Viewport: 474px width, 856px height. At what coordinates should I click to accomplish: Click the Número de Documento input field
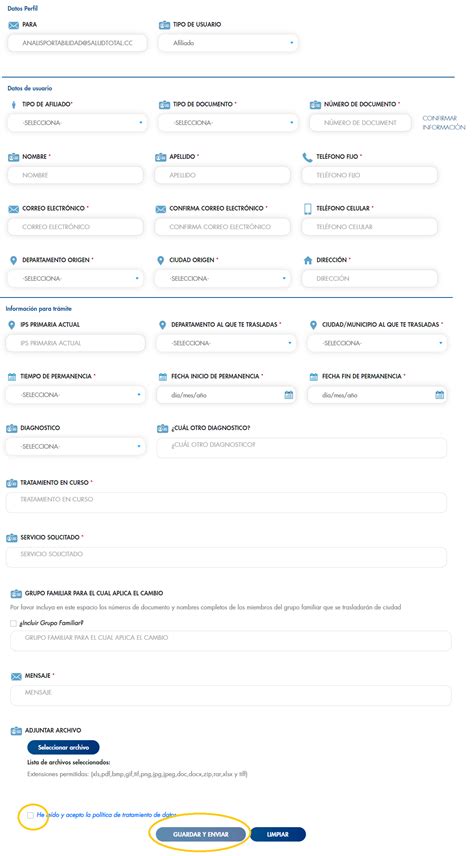coord(360,123)
